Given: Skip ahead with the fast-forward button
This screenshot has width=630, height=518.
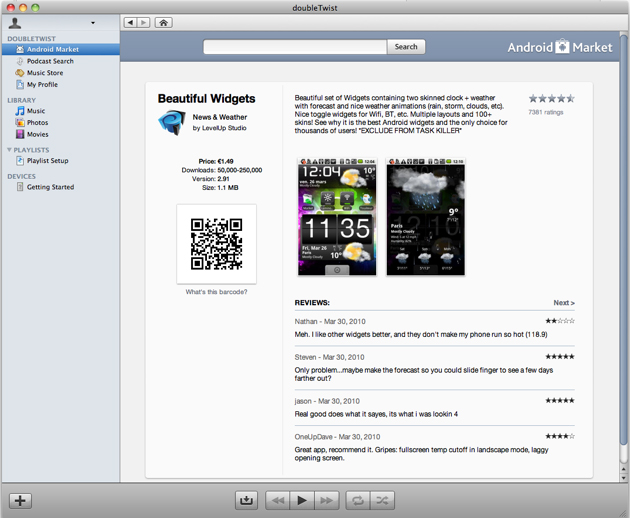Looking at the screenshot, I should click(327, 500).
